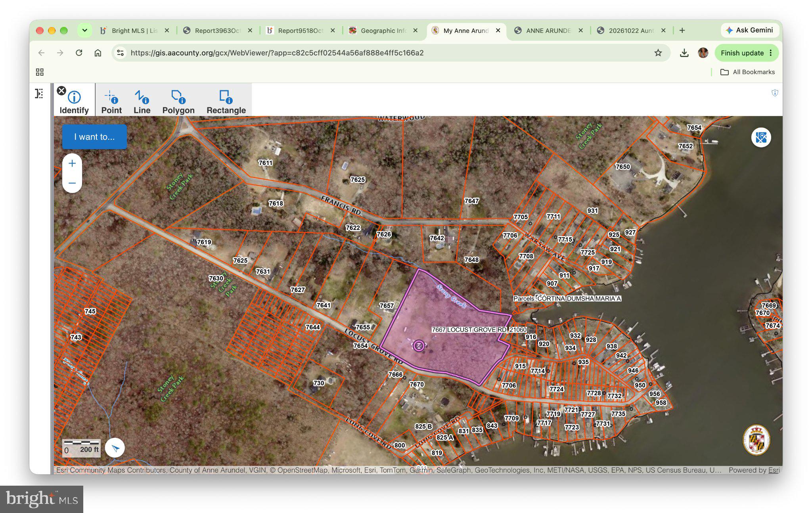Open the user profile avatar
Image resolution: width=812 pixels, height=513 pixels.
703,53
